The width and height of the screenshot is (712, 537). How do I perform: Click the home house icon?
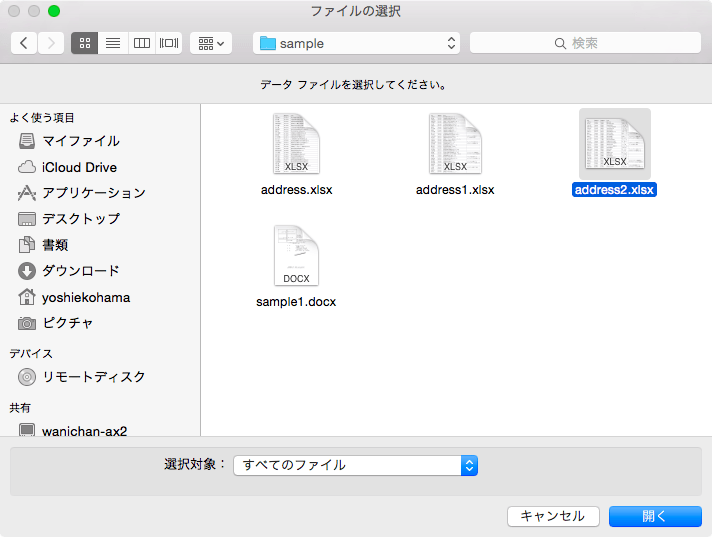coord(27,297)
